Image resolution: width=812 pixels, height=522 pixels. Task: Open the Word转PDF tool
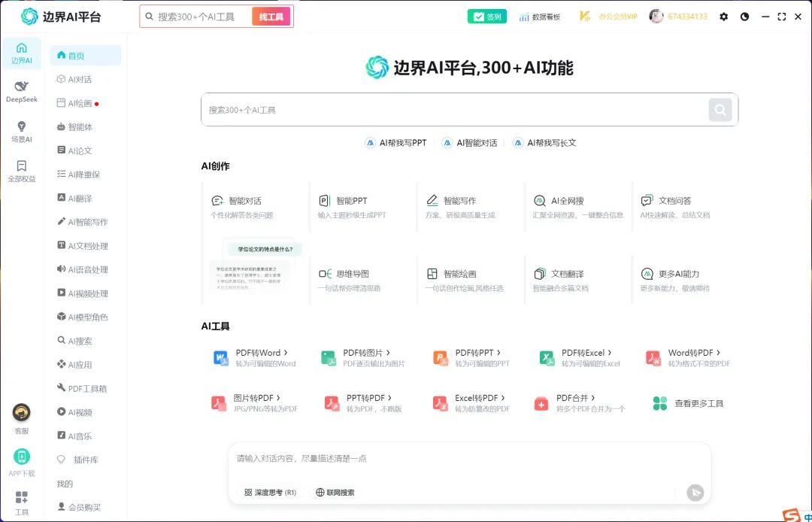tap(687, 358)
